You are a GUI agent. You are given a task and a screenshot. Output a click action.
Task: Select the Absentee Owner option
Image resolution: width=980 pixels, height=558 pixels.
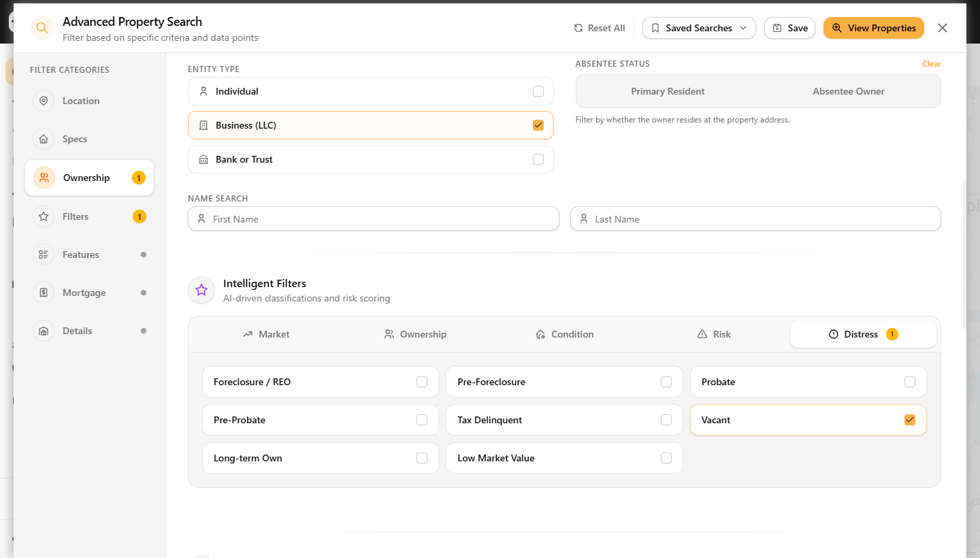point(849,91)
